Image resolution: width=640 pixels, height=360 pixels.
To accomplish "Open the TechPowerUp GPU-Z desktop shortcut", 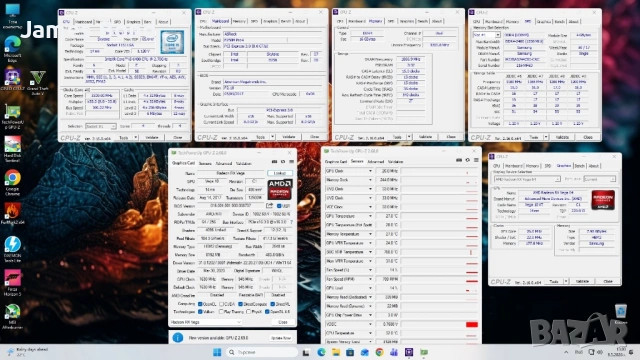I will point(12,116).
